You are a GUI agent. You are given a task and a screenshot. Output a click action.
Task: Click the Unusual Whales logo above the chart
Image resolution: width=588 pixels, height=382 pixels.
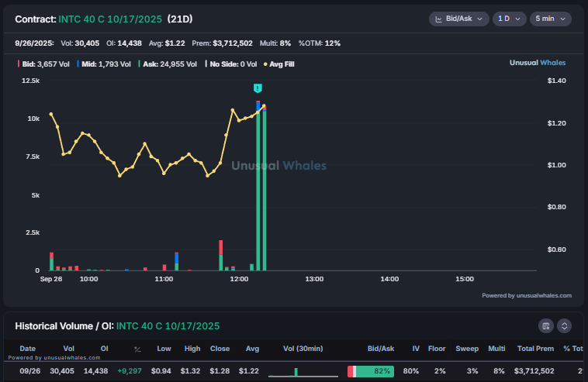(x=538, y=63)
